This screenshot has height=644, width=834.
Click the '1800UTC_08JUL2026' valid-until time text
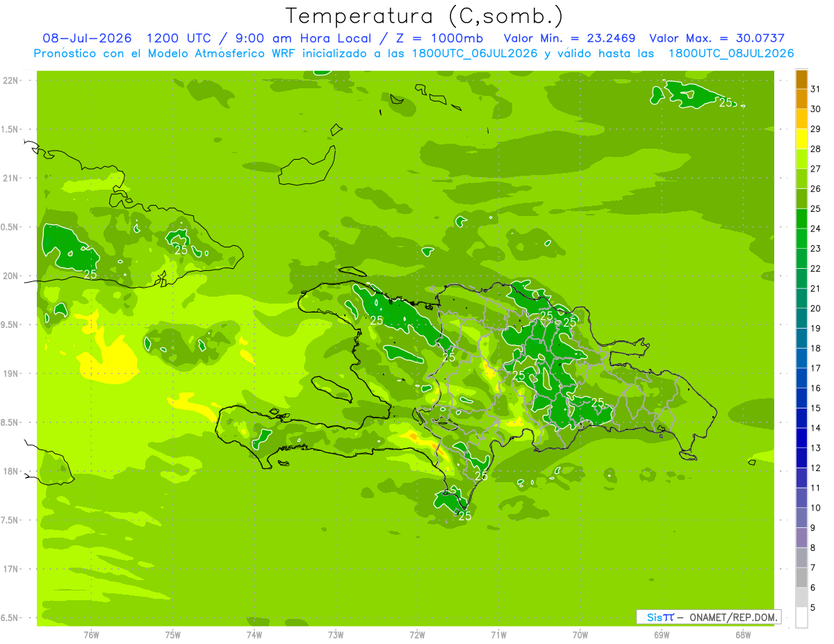731,53
